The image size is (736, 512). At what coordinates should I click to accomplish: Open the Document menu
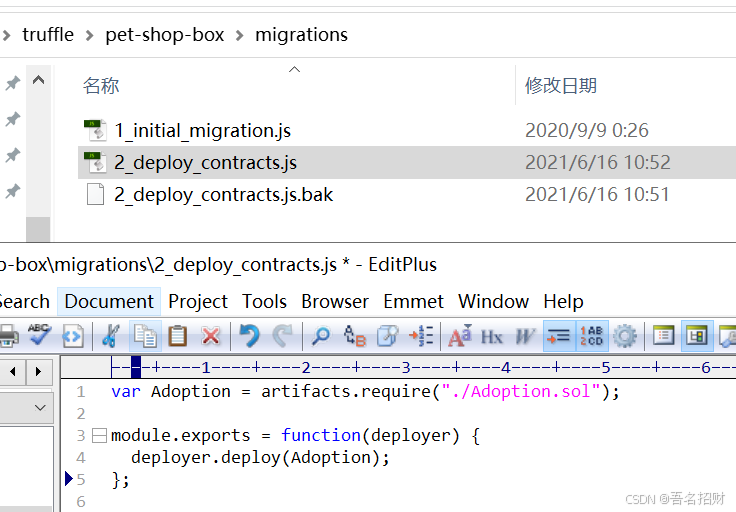coord(109,301)
